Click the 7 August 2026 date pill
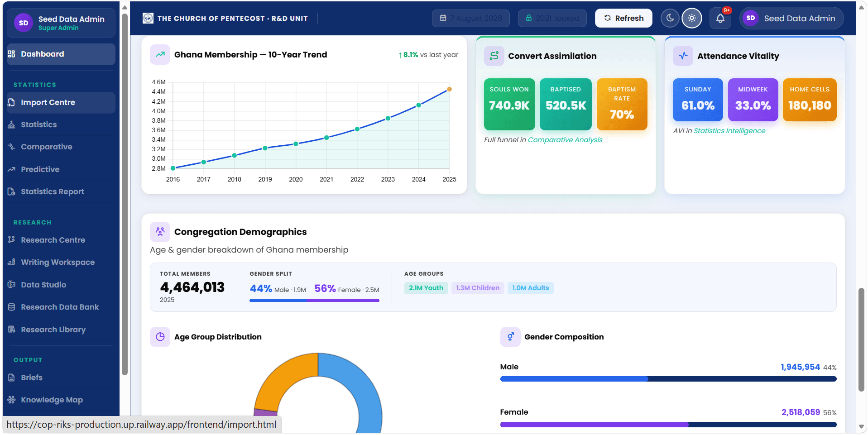Image resolution: width=868 pixels, height=435 pixels. click(471, 18)
